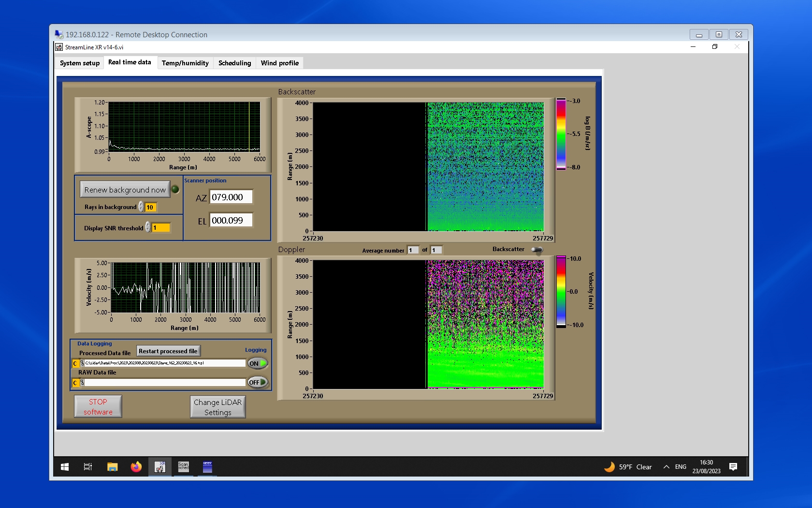Click the Display SNR threshold stepper
812x508 pixels.
(x=148, y=227)
